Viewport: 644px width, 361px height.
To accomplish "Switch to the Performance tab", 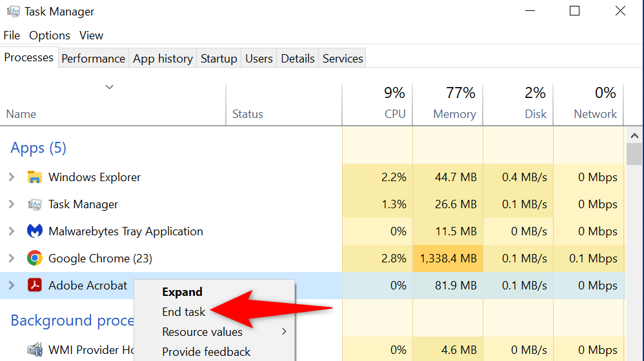I will point(93,59).
